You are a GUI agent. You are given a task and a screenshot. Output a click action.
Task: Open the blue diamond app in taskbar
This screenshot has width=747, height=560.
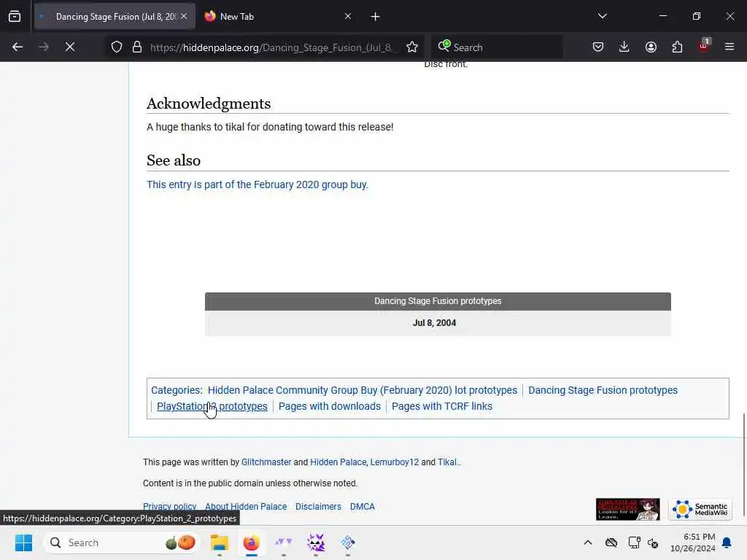[x=348, y=542]
